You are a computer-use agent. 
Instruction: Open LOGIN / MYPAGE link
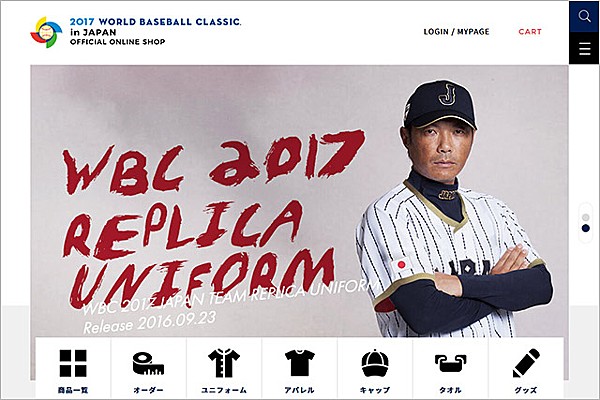[x=456, y=32]
